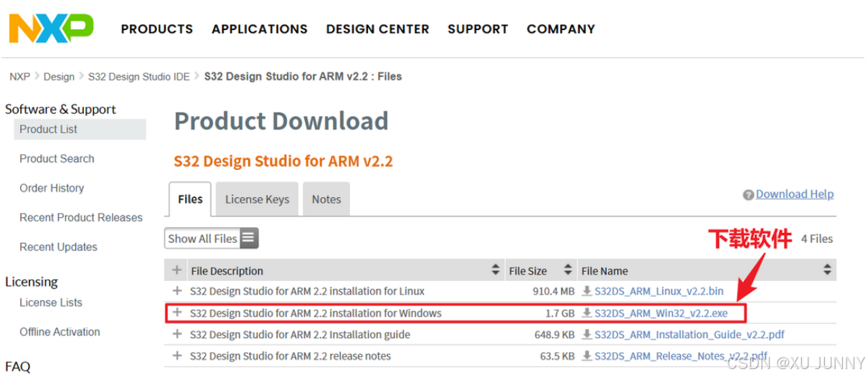Switch to the Files tab
The height and width of the screenshot is (377, 868).
click(190, 199)
